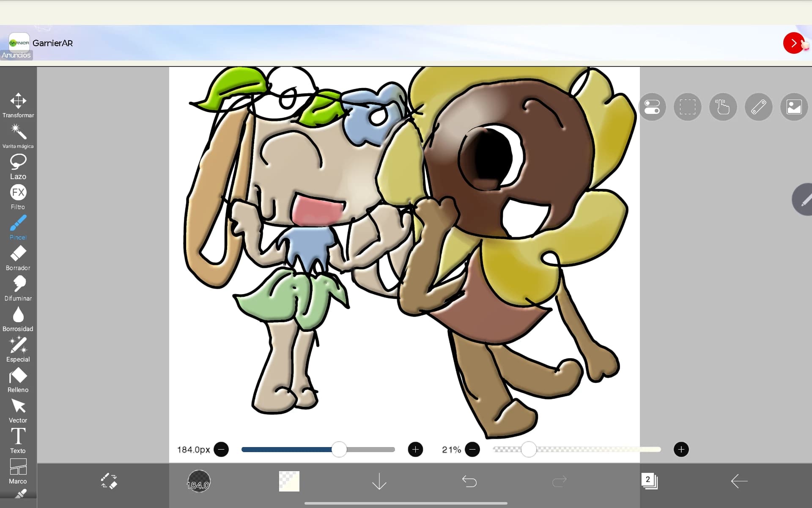Select the Varita mágica tool
Image resolution: width=812 pixels, height=508 pixels.
coord(18,136)
